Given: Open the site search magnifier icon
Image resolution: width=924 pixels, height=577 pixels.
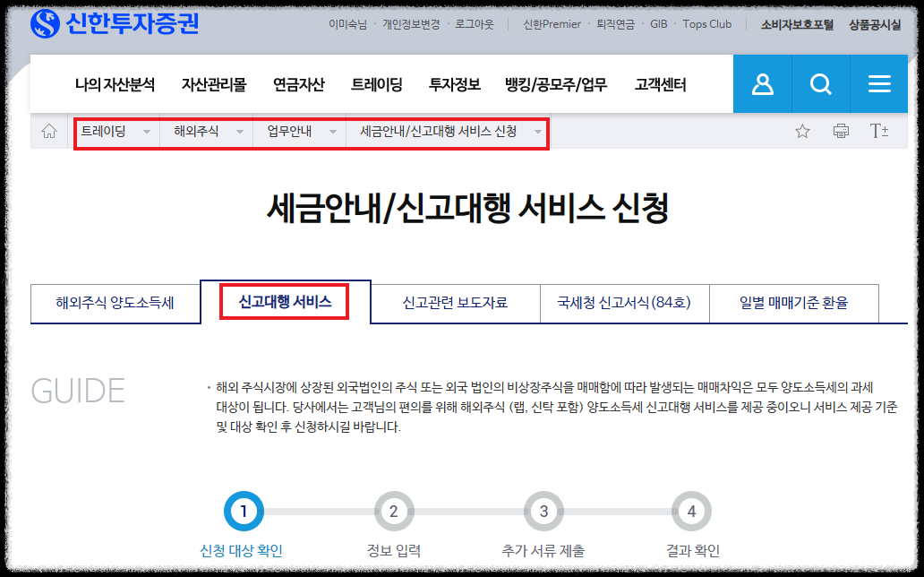Looking at the screenshot, I should [x=820, y=83].
